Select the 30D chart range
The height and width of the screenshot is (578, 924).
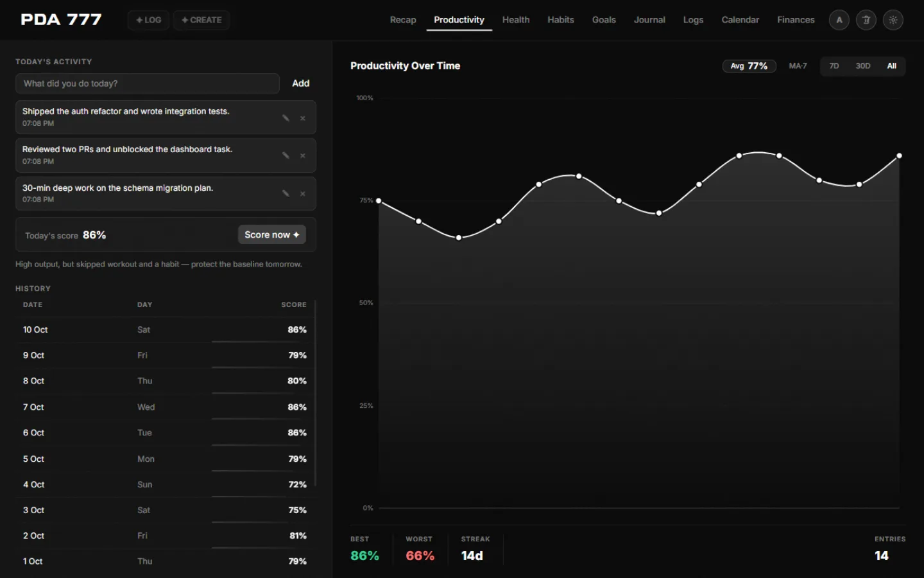pyautogui.click(x=862, y=66)
